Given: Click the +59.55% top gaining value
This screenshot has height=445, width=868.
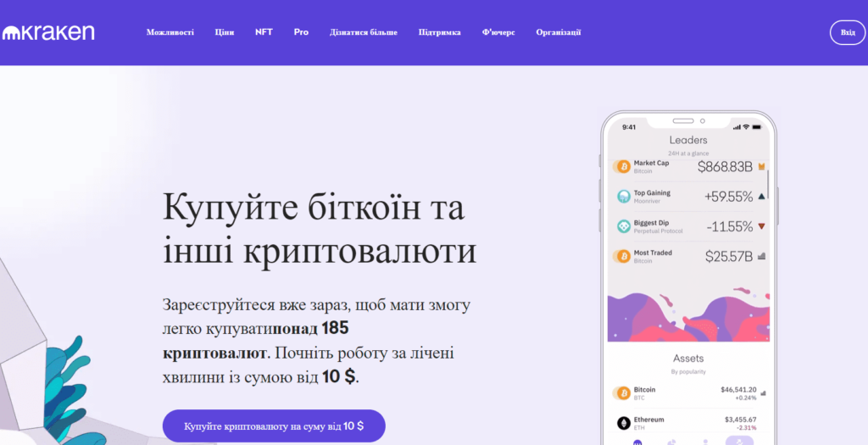Looking at the screenshot, I should pyautogui.click(x=728, y=197).
